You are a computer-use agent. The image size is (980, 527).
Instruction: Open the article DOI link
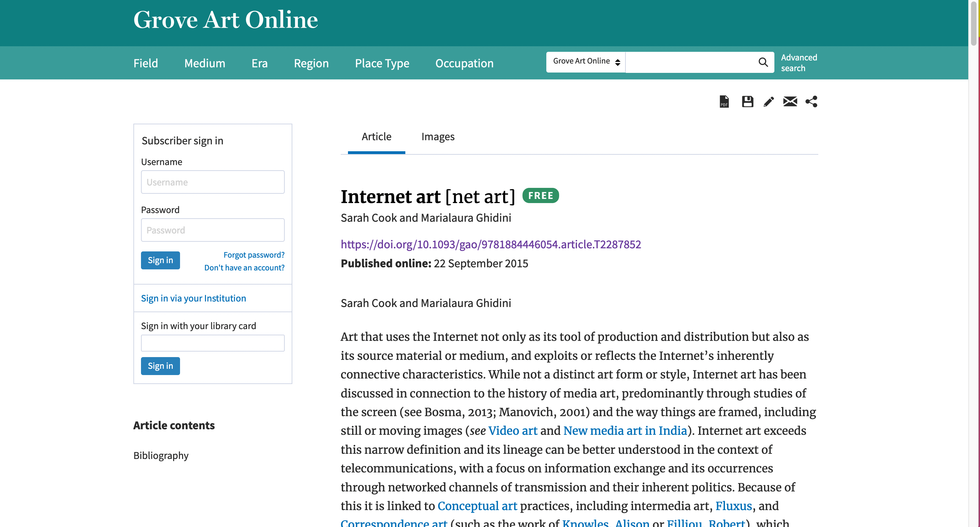(x=491, y=244)
